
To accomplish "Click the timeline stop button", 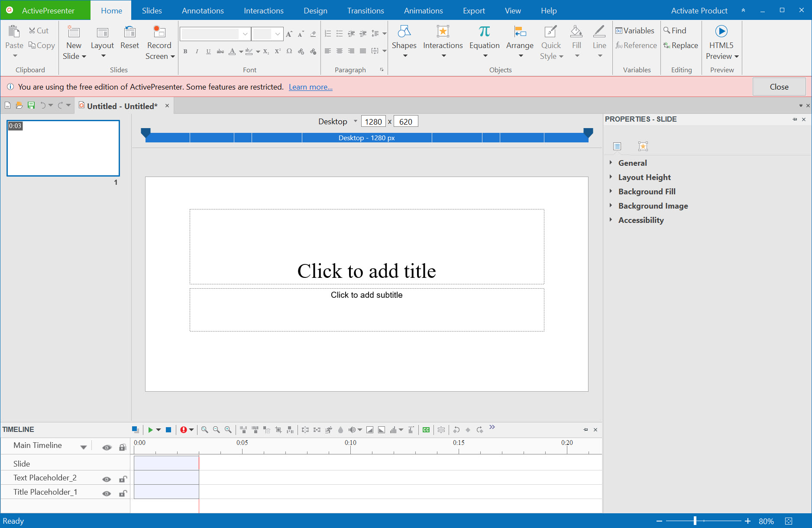I will [168, 430].
